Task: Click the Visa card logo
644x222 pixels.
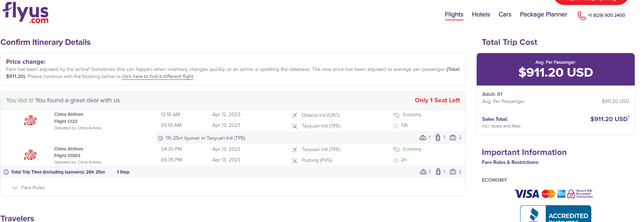Action: click(x=527, y=194)
